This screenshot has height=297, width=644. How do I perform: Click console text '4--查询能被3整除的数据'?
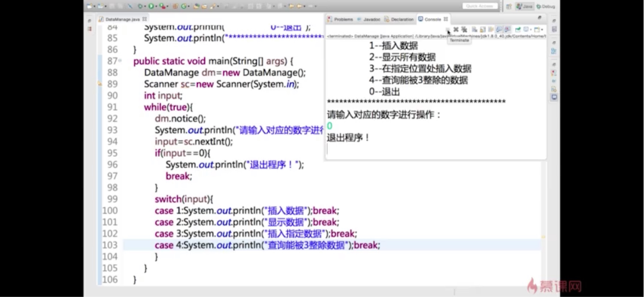[418, 81]
